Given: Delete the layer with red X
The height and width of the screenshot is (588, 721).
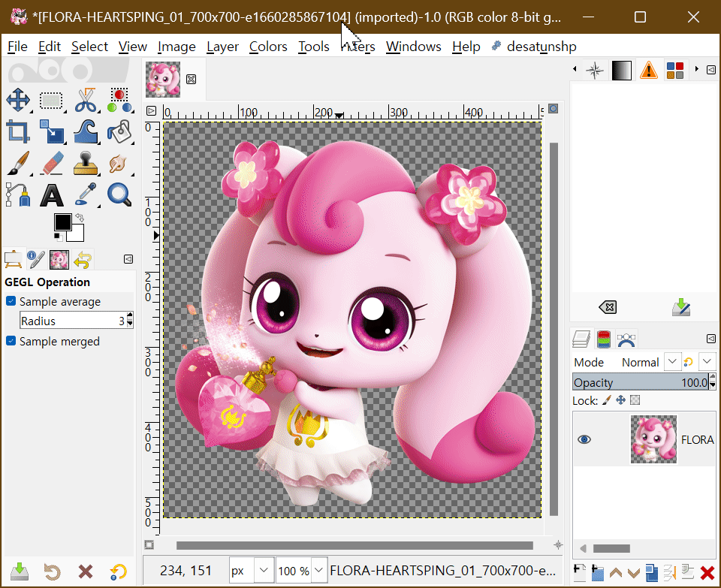Looking at the screenshot, I should (707, 573).
